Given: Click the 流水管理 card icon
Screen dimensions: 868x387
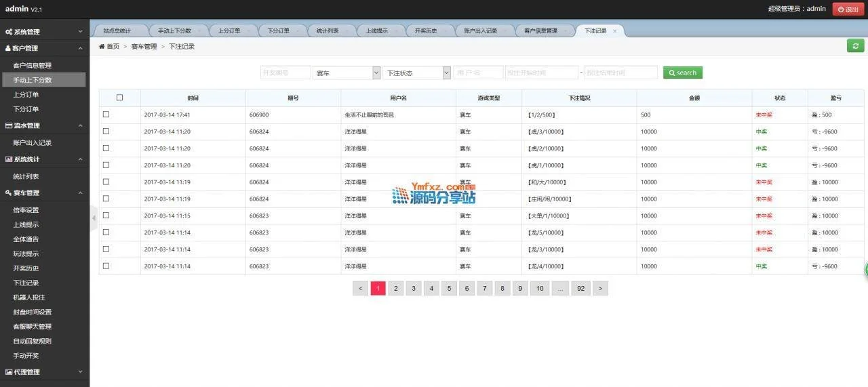Looking at the screenshot, I should 9,126.
